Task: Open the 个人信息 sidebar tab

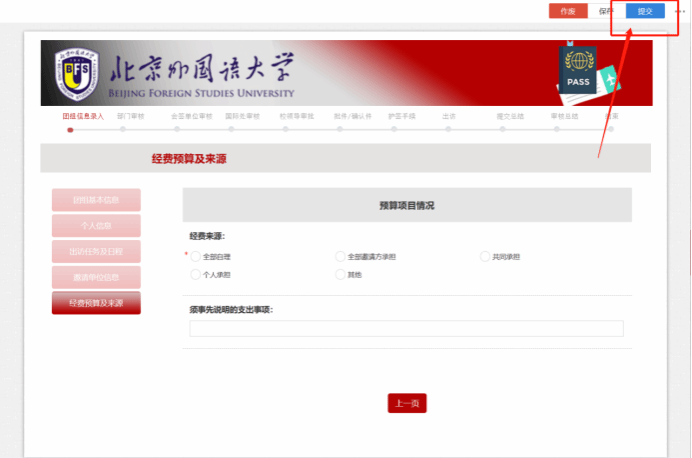Action: click(x=96, y=225)
